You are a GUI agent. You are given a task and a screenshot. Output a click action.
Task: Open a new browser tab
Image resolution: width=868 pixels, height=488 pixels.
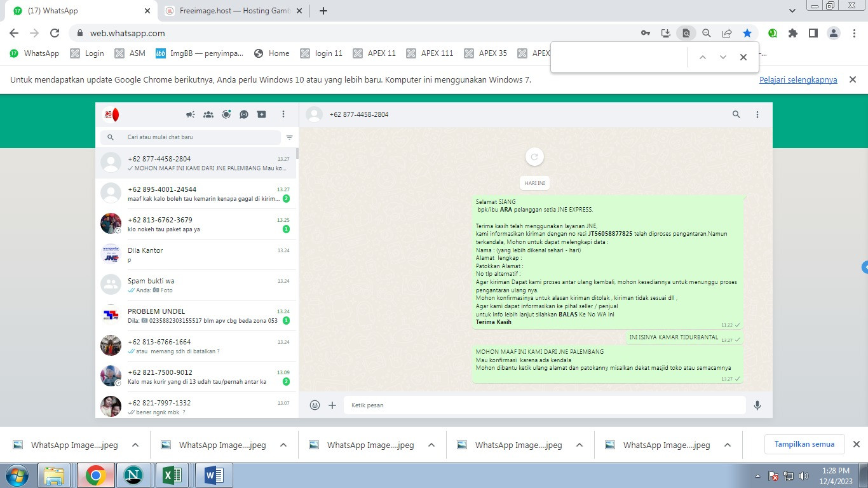[323, 11]
